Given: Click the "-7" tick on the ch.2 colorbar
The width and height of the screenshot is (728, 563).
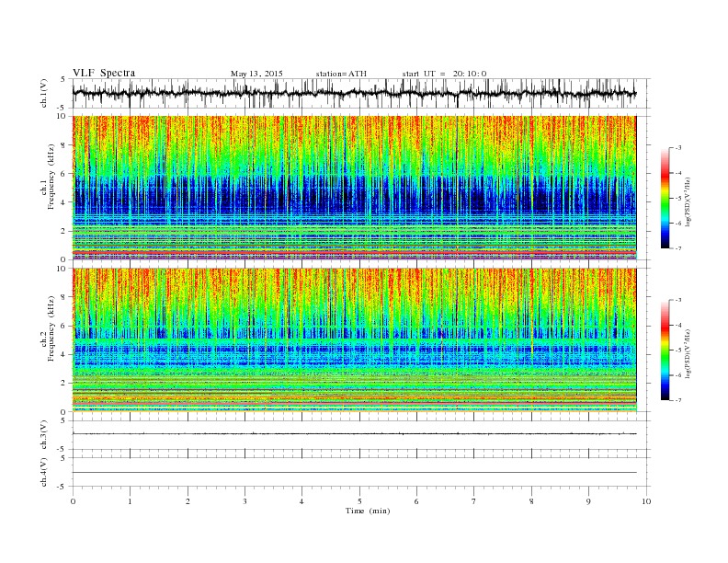Looking at the screenshot, I should click(x=678, y=400).
